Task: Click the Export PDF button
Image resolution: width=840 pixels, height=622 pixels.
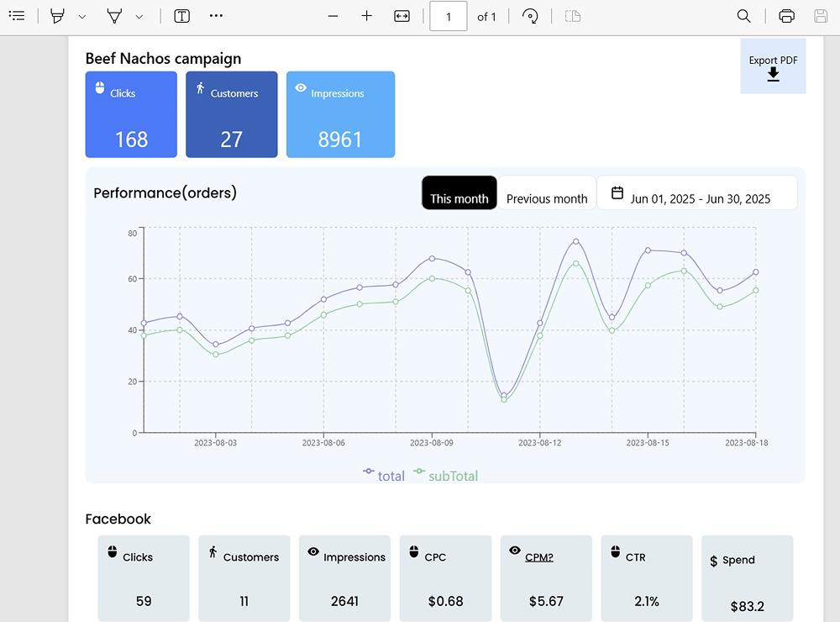Action: 773,66
